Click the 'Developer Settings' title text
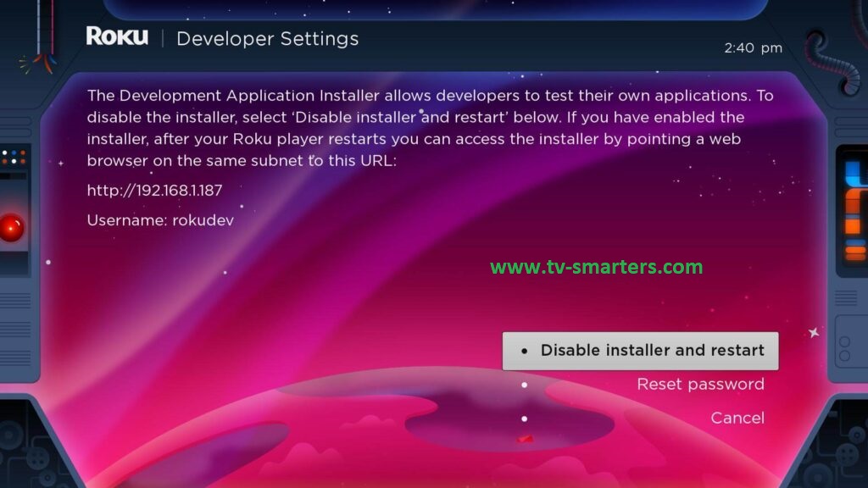Screen dimensions: 868x488 [x=267, y=39]
